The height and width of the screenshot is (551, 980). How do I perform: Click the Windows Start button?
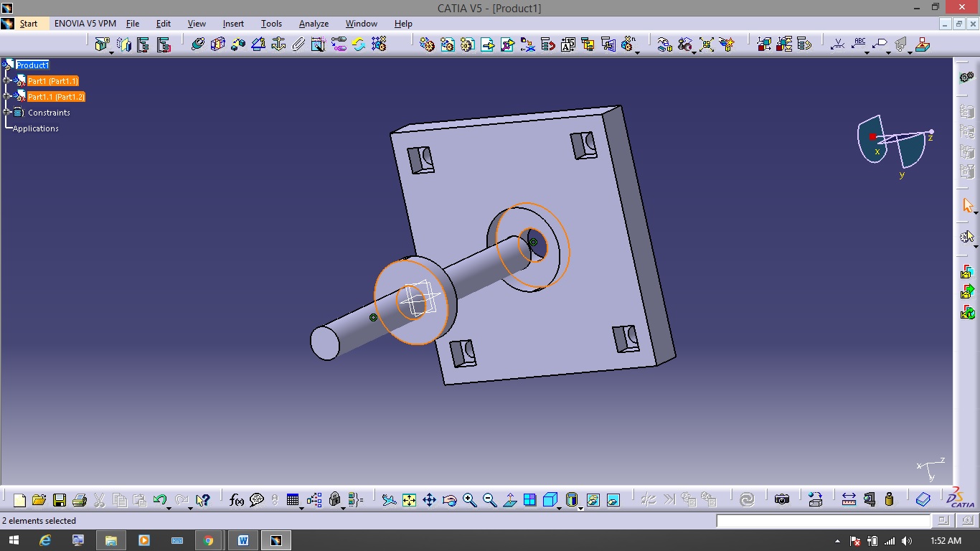click(x=14, y=540)
